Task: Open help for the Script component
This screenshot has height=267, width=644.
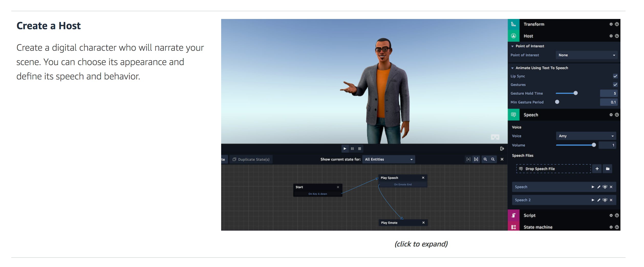Action: click(x=617, y=215)
